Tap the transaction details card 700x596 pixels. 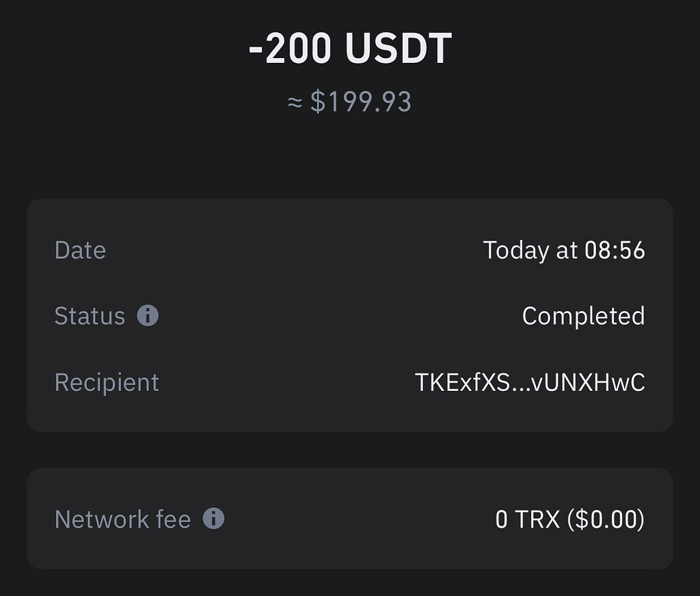(x=350, y=314)
